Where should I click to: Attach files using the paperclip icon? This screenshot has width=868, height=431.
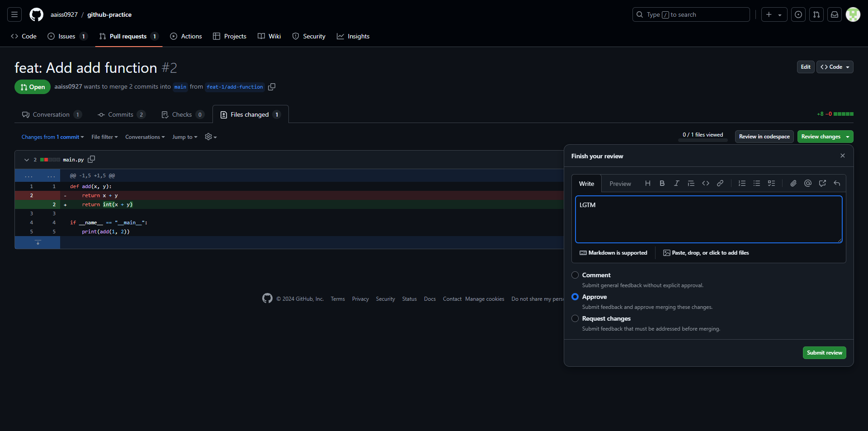[x=793, y=183]
